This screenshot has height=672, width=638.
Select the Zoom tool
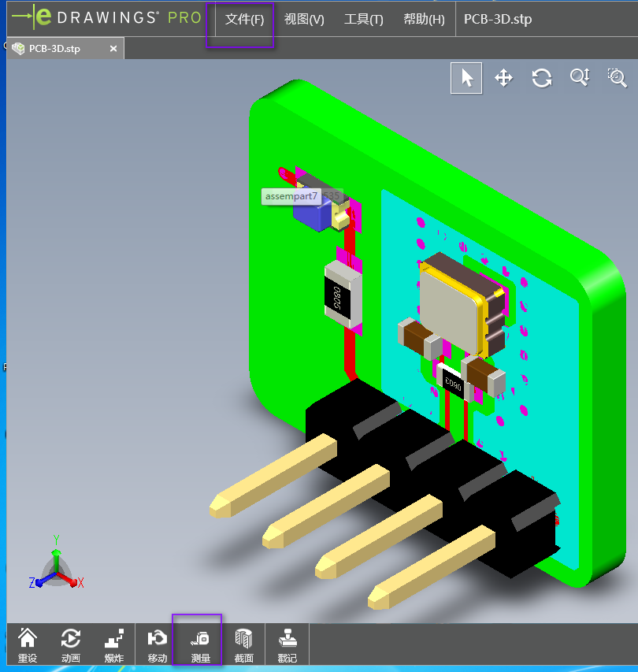coord(579,77)
